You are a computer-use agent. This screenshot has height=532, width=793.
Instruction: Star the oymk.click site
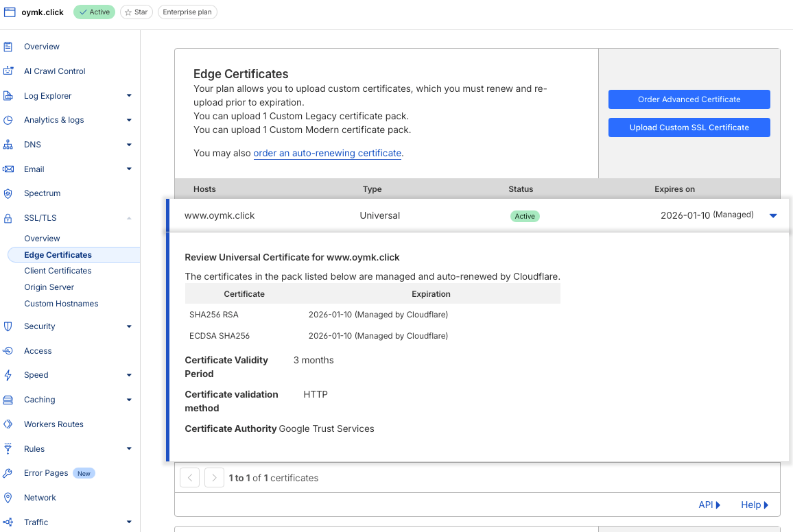tap(136, 12)
